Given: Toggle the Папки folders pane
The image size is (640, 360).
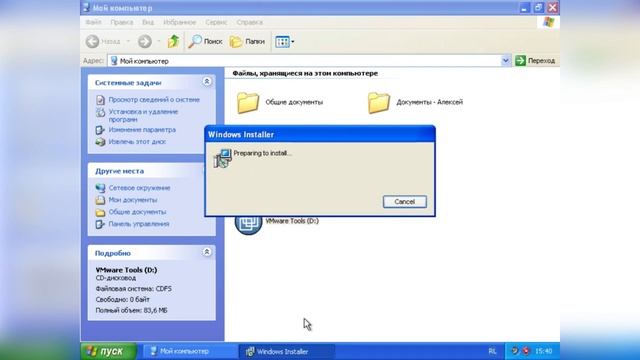Looking at the screenshot, I should [x=247, y=41].
